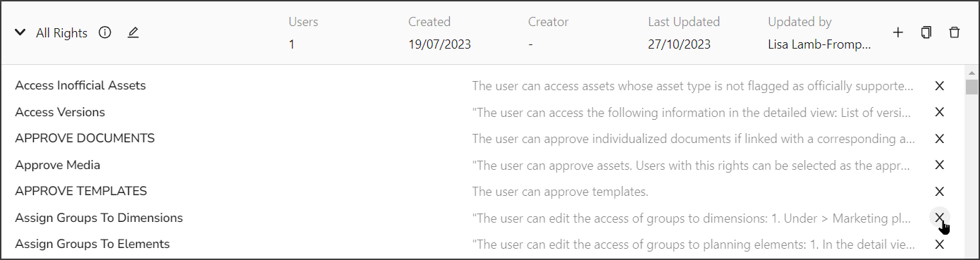Remove the Assign Groups To Dimensions right
The width and height of the screenshot is (980, 260).
point(939,218)
